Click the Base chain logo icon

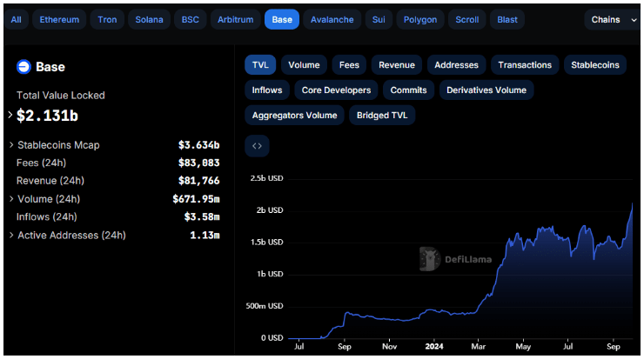23,67
